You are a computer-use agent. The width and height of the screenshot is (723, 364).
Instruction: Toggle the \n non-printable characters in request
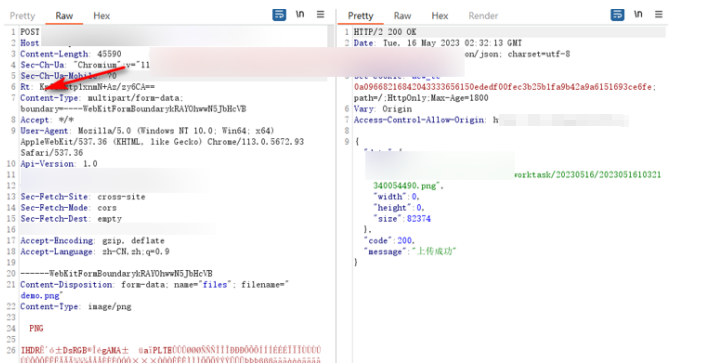pyautogui.click(x=300, y=14)
